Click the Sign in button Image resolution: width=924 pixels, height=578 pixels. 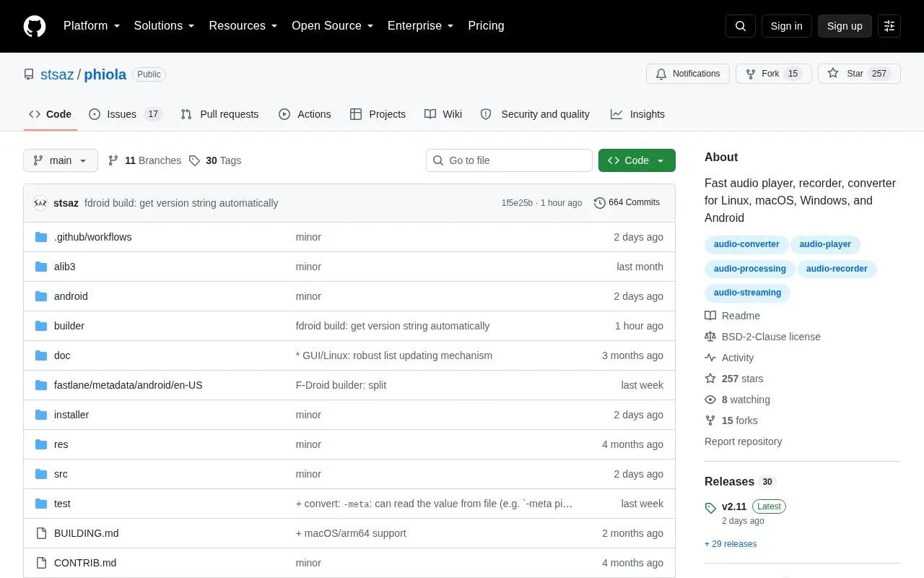click(x=787, y=26)
